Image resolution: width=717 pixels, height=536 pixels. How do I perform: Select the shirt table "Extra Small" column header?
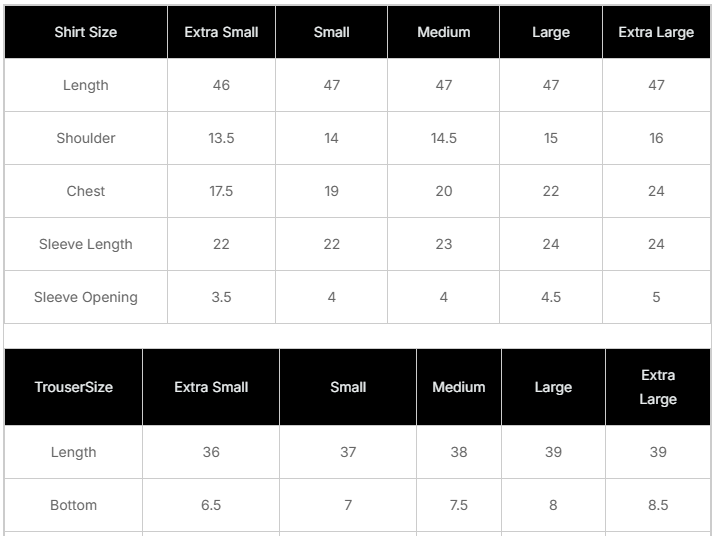pyautogui.click(x=221, y=32)
